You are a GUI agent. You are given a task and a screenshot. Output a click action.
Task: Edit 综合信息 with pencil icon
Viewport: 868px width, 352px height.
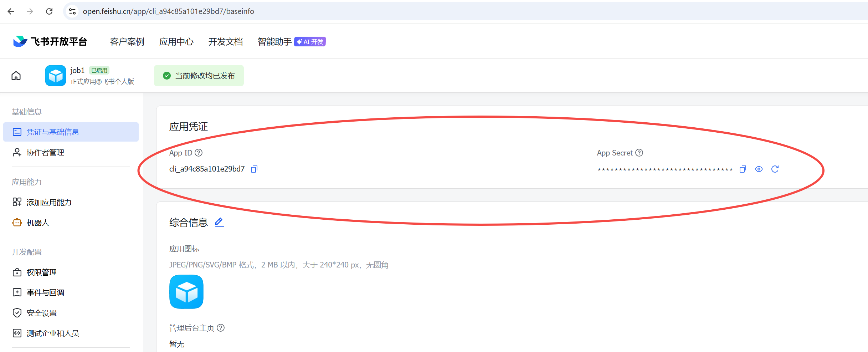219,222
